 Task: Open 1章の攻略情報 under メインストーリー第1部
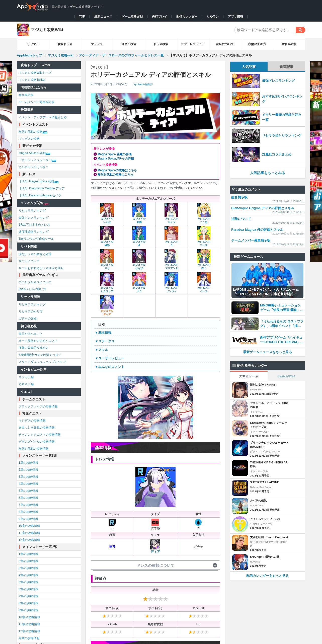click(28, 463)
